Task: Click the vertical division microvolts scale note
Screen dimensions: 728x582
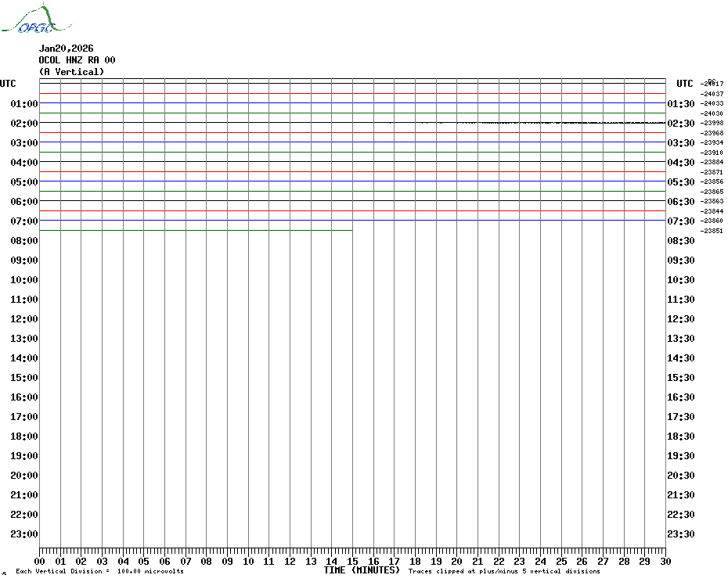Action: pyautogui.click(x=99, y=571)
